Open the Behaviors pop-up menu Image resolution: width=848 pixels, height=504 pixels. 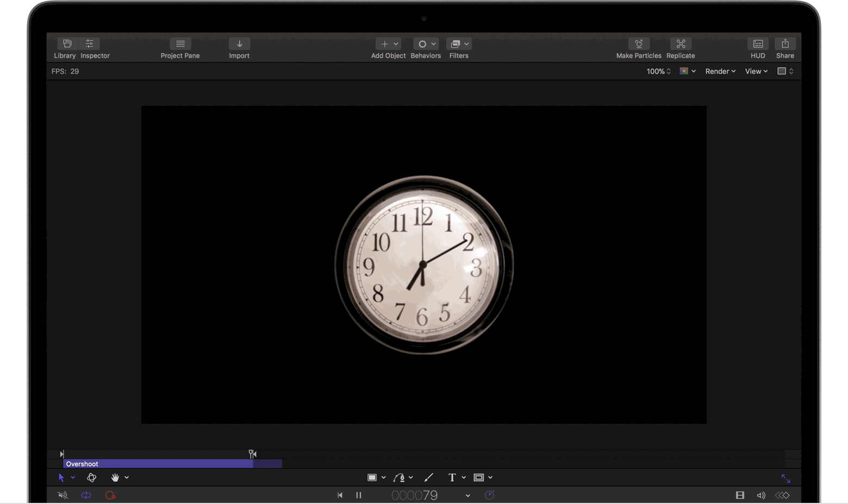tap(426, 44)
